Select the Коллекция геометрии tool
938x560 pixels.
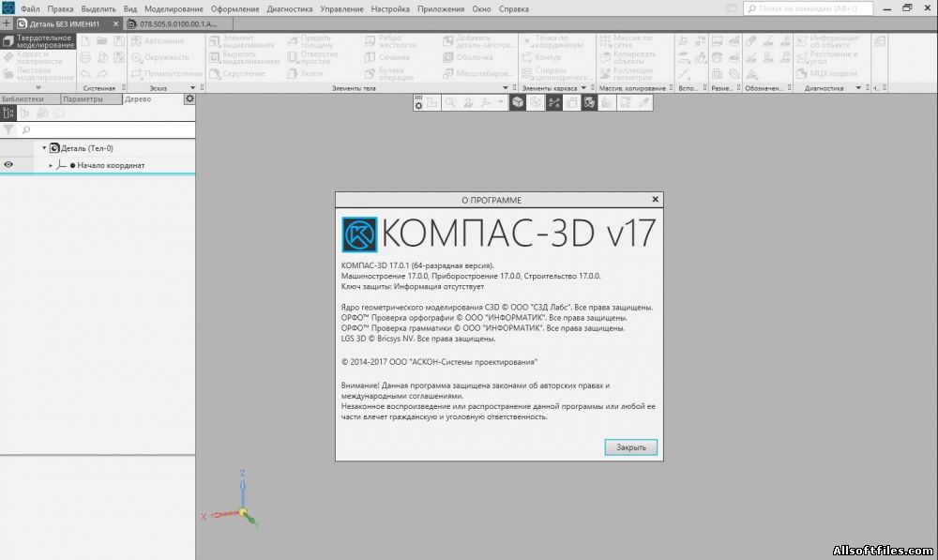(x=627, y=73)
